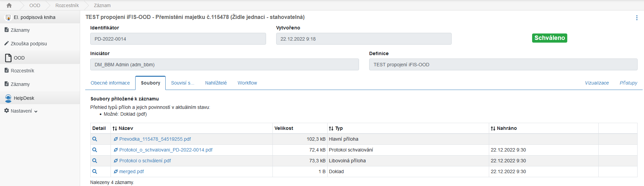Screen dimensions: 644x186
Task: Expand the Nastavení settings menu
Action: (21, 111)
